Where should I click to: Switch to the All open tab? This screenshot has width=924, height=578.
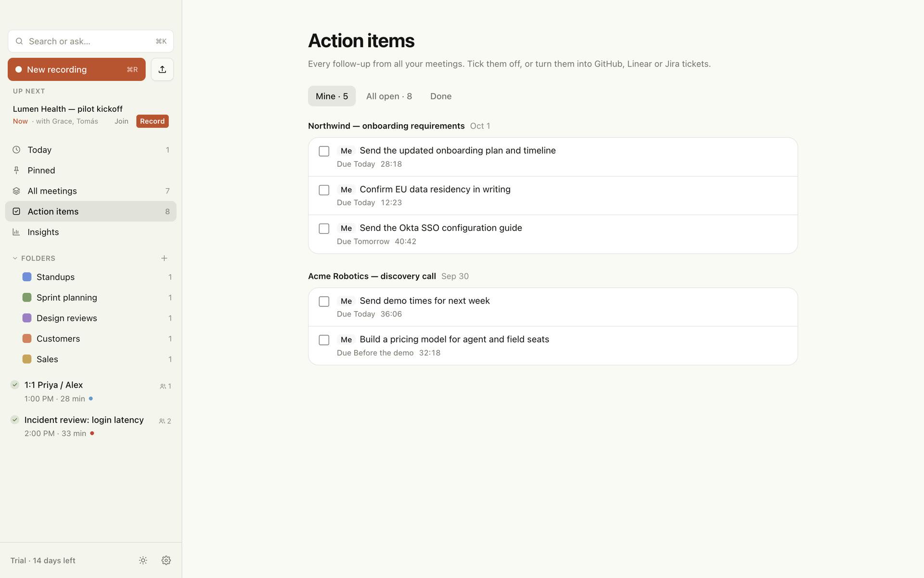[389, 96]
